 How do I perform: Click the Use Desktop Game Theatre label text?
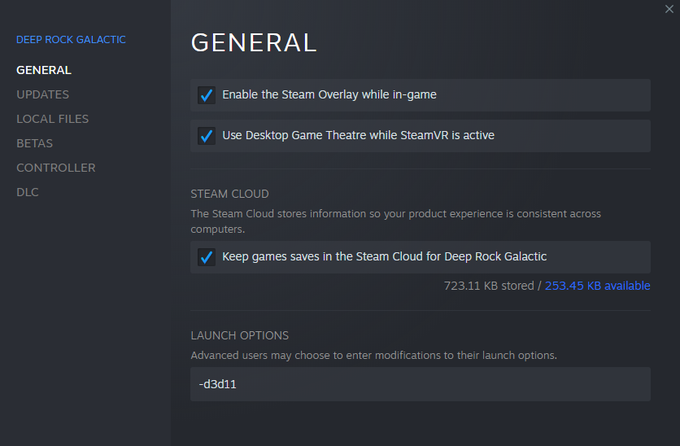(358, 135)
